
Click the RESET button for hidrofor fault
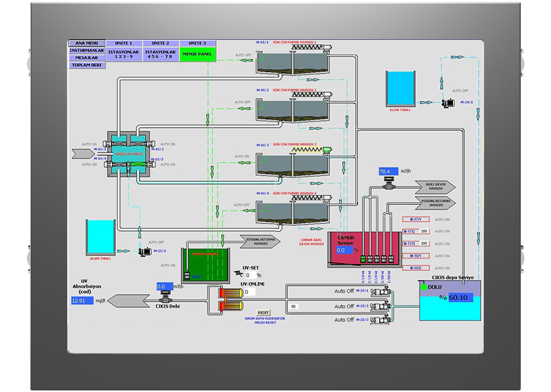point(263,312)
